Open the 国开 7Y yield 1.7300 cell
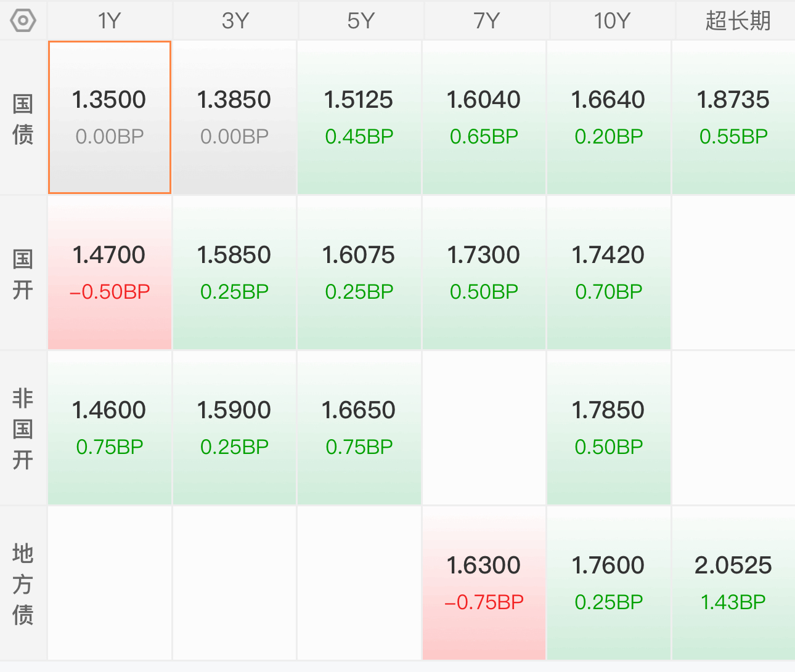 click(x=484, y=273)
